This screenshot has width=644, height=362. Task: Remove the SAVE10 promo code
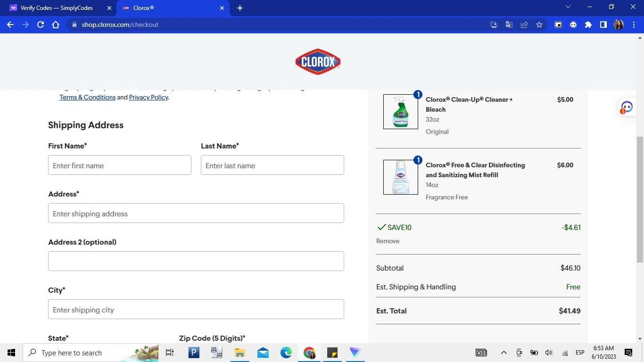388,241
